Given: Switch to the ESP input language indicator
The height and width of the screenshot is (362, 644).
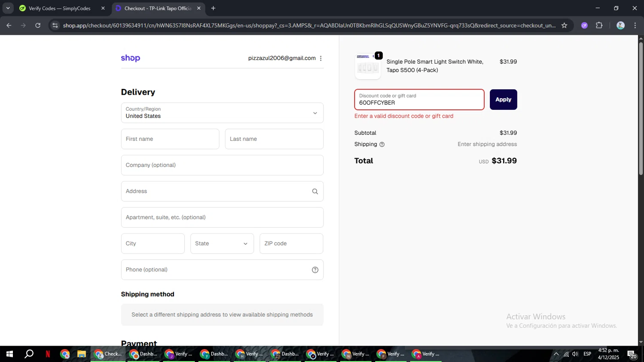Looking at the screenshot, I should point(587,354).
